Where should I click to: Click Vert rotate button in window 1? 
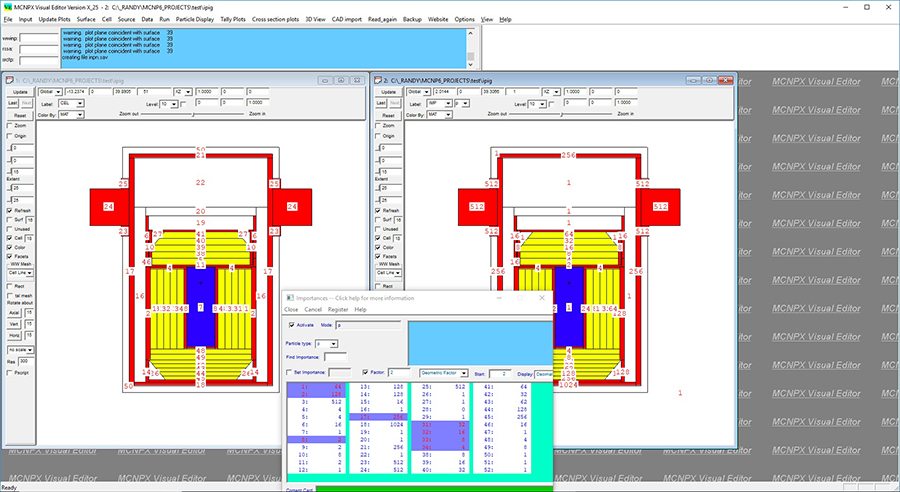(14, 324)
